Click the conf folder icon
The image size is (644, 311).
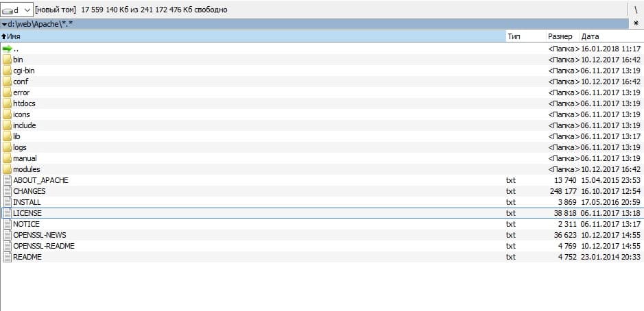pos(7,82)
